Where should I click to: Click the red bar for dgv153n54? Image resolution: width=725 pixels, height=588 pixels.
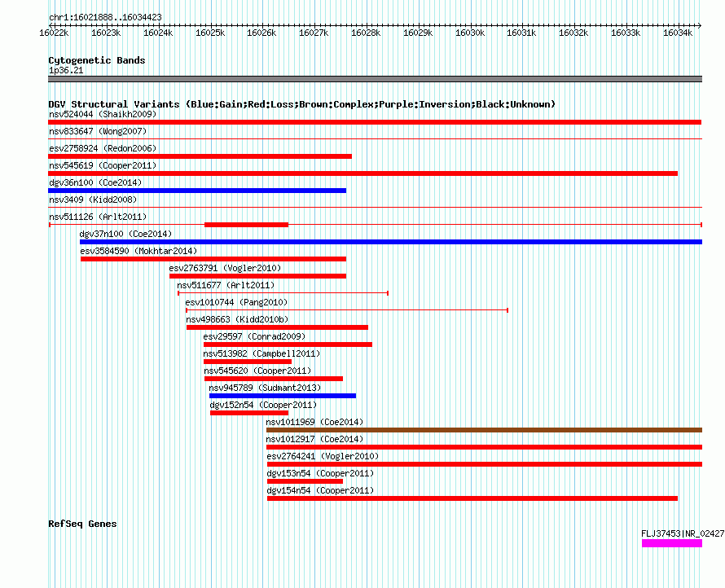(305, 481)
